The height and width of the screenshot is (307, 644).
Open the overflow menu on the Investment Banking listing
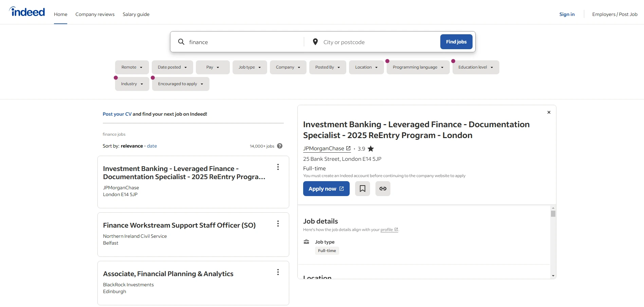click(x=278, y=167)
